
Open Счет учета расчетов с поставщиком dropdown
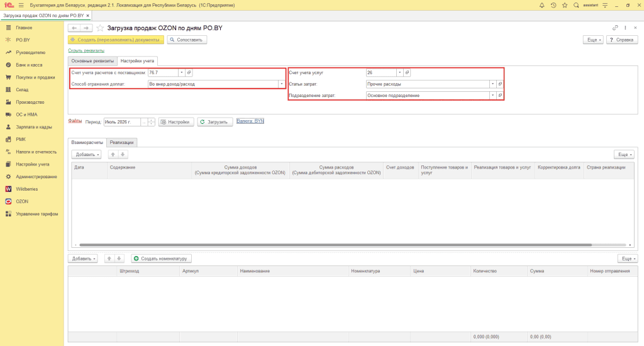point(182,73)
